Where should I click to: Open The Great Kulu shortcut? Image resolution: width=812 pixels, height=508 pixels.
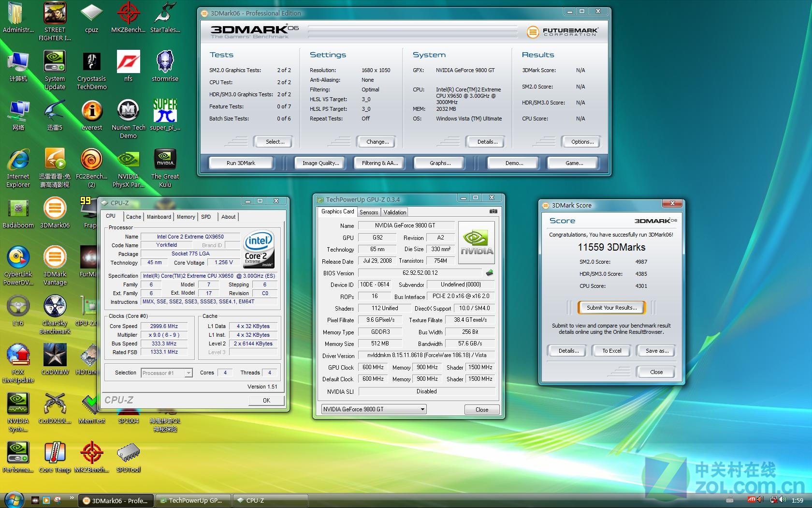[165, 168]
